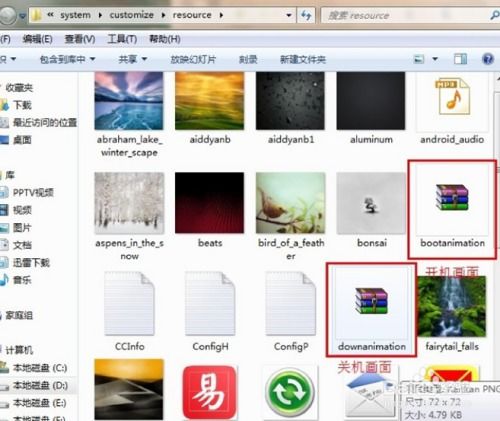Expand the view options dropdown arrow
500x421 pixels.
[x=435, y=59]
